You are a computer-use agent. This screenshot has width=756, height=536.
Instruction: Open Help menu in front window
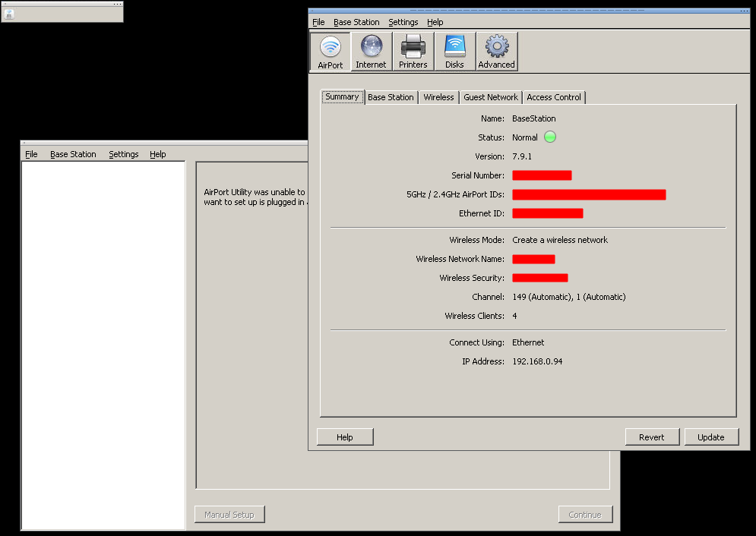point(435,22)
